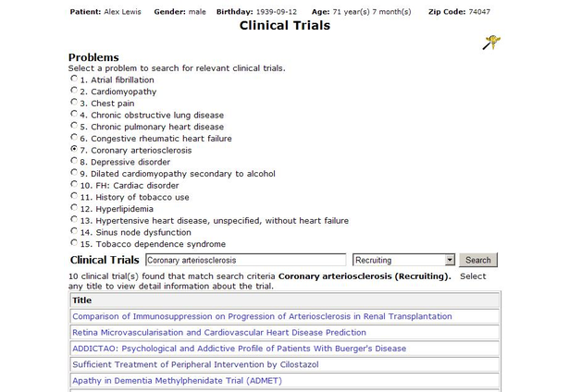Pick Chronic pulmonary heart disease radio button

point(74,125)
